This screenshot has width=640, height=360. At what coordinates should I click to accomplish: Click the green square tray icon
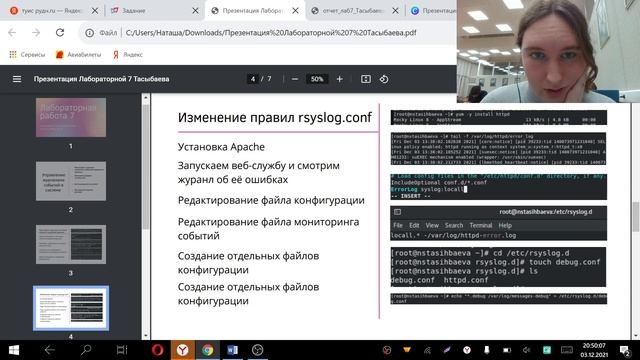click(547, 350)
